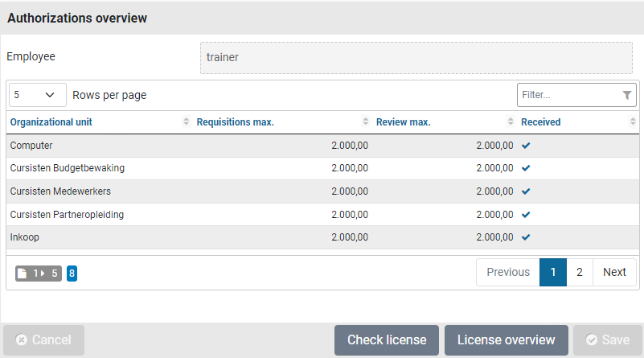Sort by Review max. column arrows
The image size is (644, 358).
pyautogui.click(x=511, y=122)
